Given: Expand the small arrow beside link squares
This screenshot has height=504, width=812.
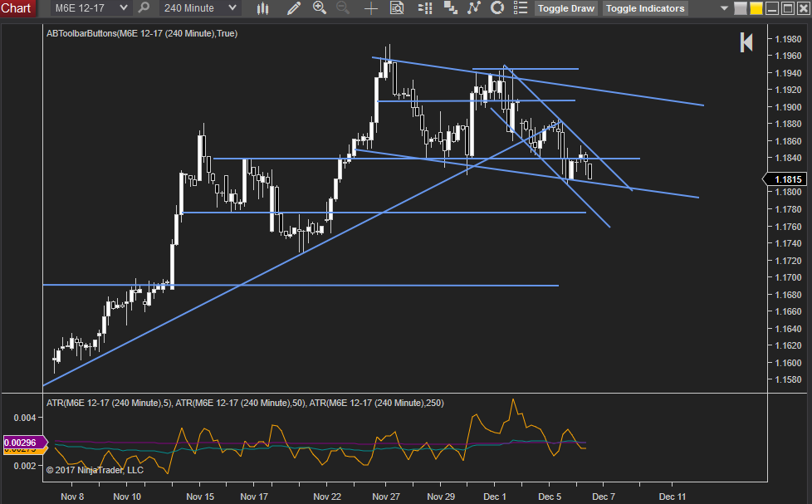Looking at the screenshot, I should [725, 8].
